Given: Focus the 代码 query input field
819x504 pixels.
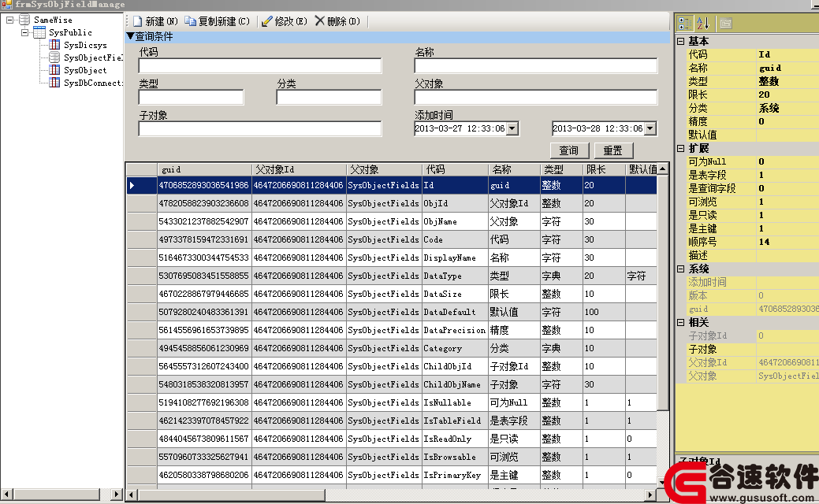Looking at the screenshot, I should (259, 65).
